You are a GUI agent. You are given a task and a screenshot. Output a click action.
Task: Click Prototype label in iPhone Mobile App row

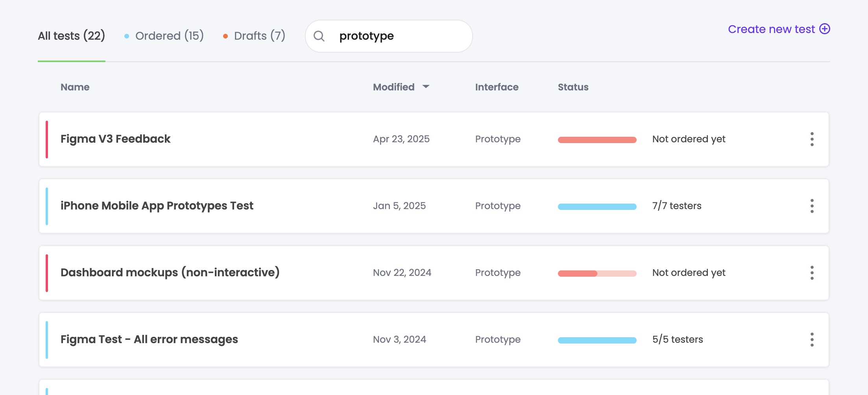(x=498, y=206)
